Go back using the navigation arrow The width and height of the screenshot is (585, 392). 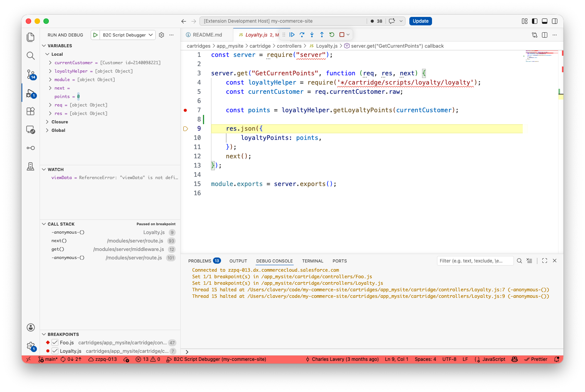tap(184, 21)
